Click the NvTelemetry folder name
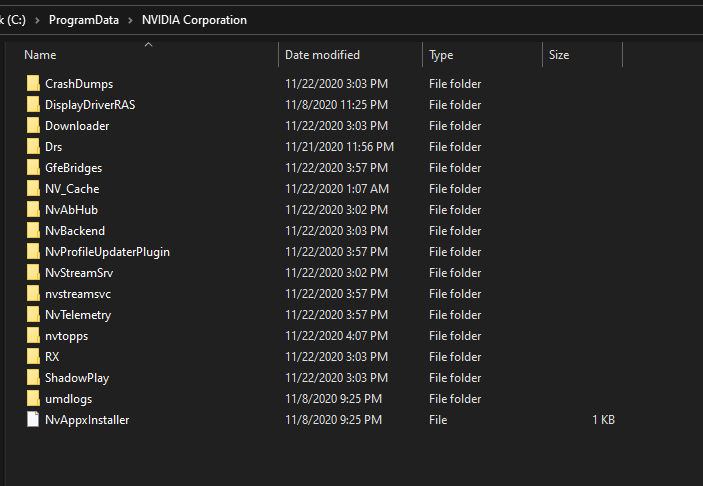 tap(78, 315)
